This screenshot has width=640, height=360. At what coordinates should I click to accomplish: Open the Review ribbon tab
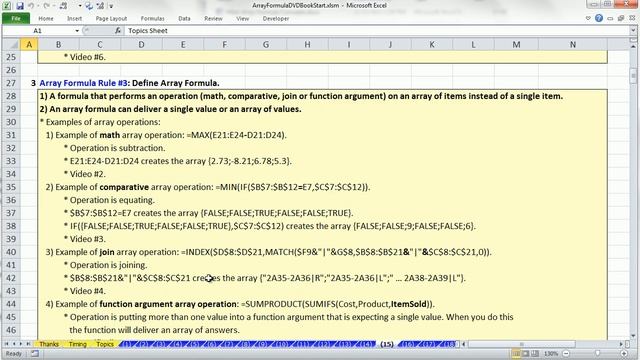pos(213,18)
